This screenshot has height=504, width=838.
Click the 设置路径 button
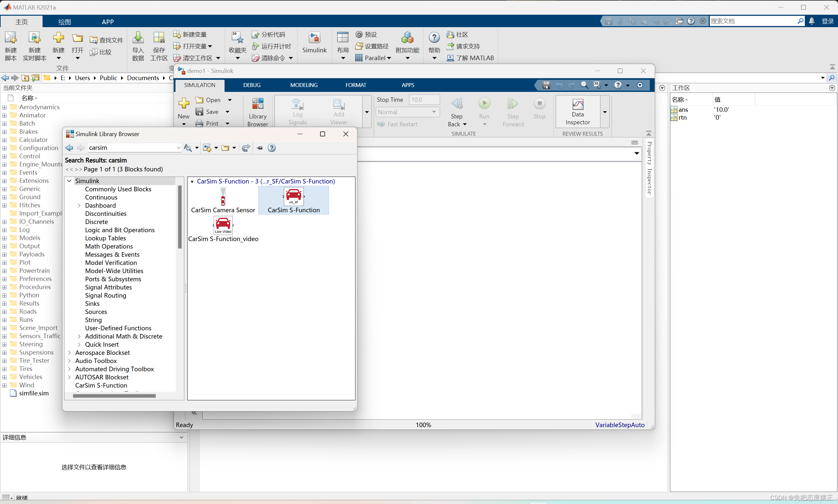[372, 46]
